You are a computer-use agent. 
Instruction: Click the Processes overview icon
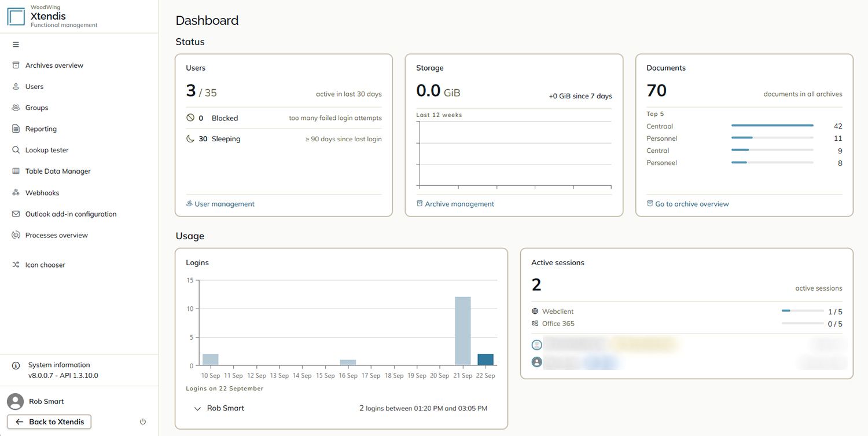click(16, 235)
